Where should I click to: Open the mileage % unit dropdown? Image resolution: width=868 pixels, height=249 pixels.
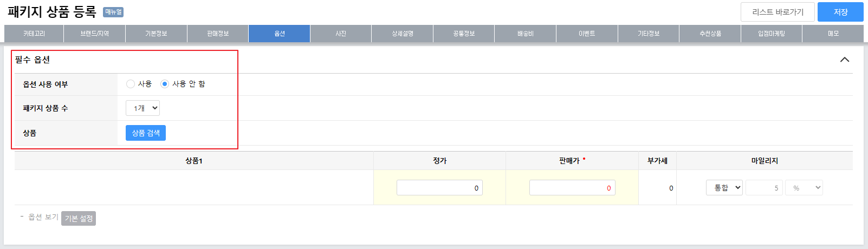click(x=804, y=188)
